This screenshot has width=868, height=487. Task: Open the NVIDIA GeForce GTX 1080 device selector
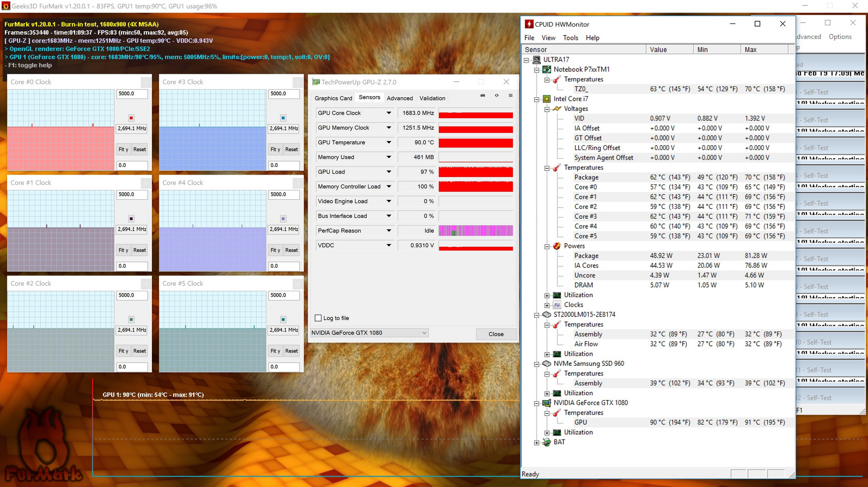tap(369, 333)
